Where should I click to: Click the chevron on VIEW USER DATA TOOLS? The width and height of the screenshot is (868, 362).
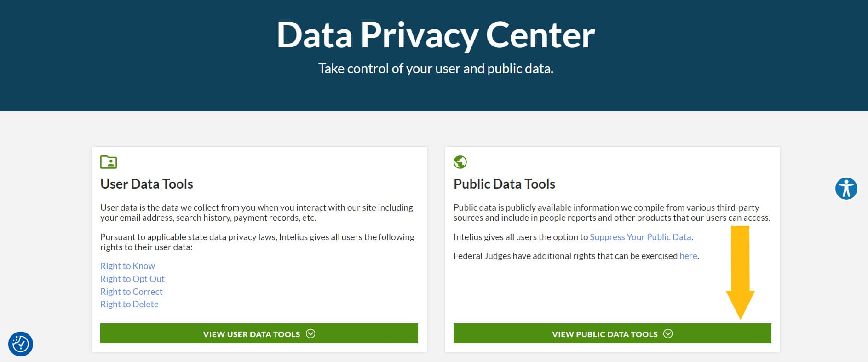pyautogui.click(x=311, y=334)
